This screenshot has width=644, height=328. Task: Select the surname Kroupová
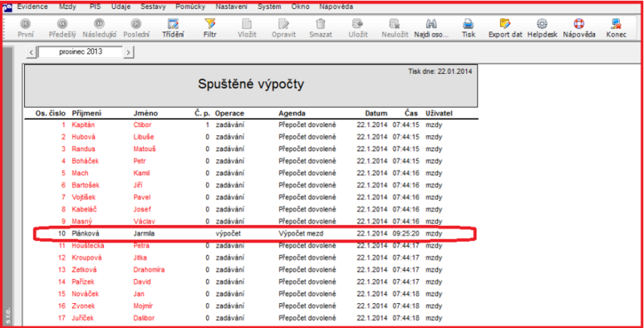(87, 258)
